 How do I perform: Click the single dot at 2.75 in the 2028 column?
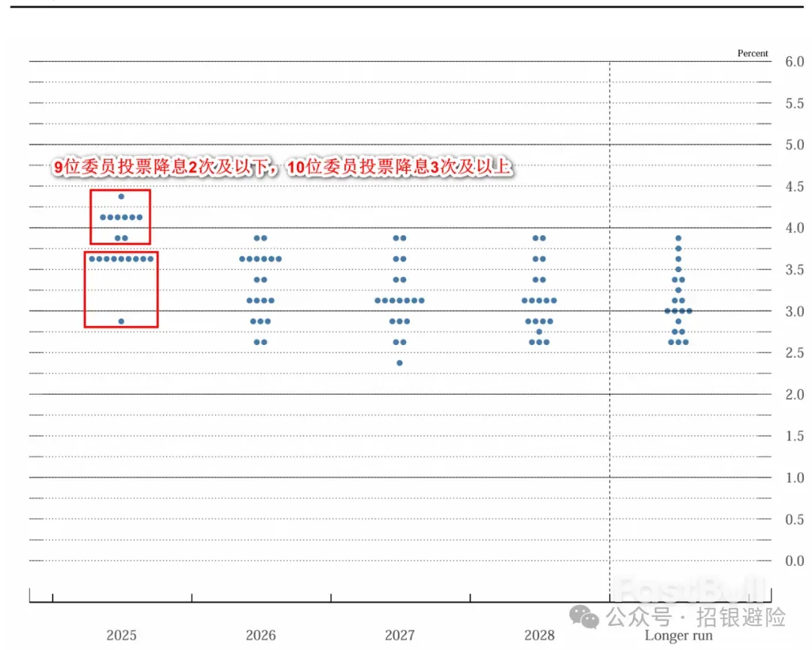(x=539, y=331)
